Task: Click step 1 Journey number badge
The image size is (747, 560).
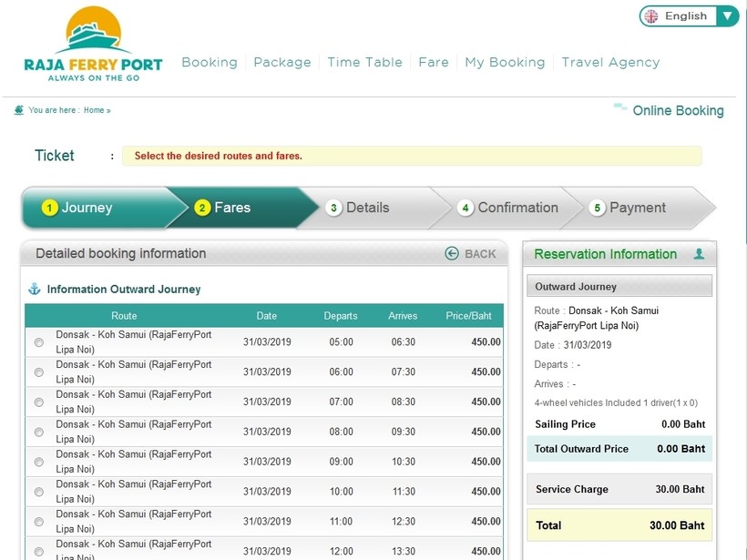Action: [49, 208]
